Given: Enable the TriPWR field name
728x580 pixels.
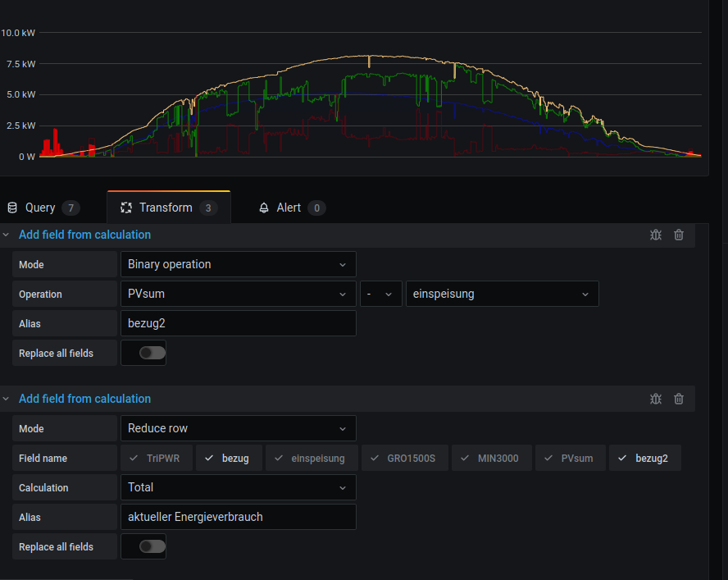Looking at the screenshot, I should coord(157,458).
